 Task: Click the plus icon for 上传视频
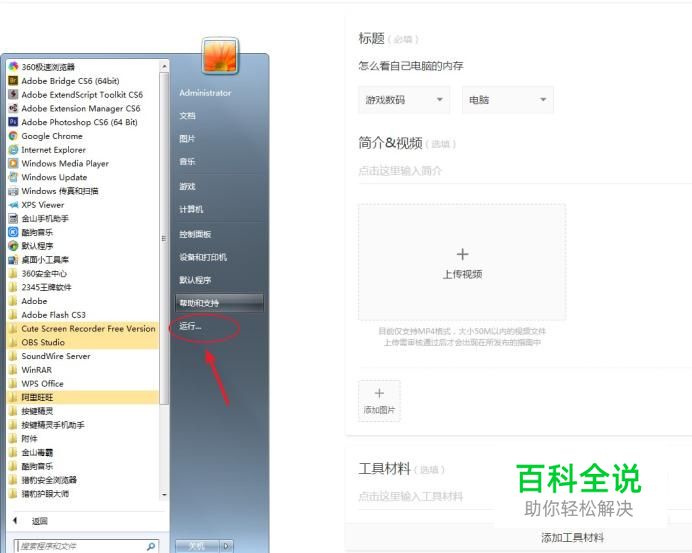click(462, 254)
